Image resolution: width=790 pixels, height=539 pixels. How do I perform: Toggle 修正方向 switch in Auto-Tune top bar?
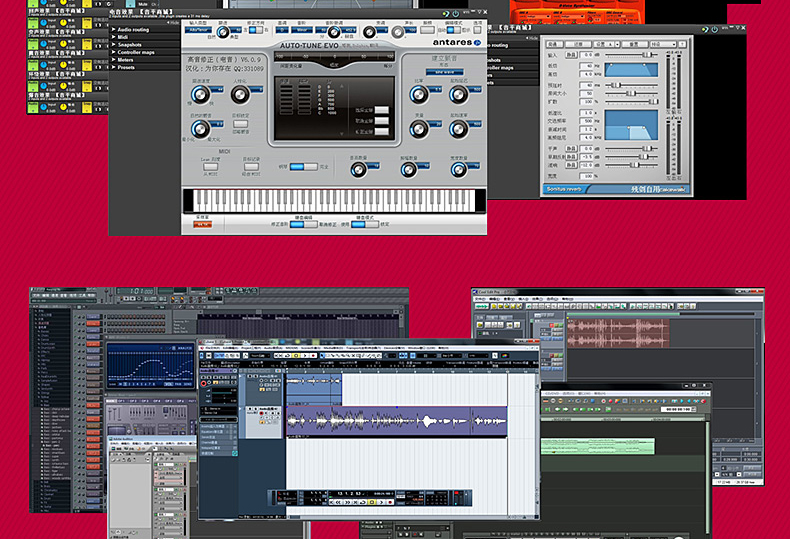point(255,30)
